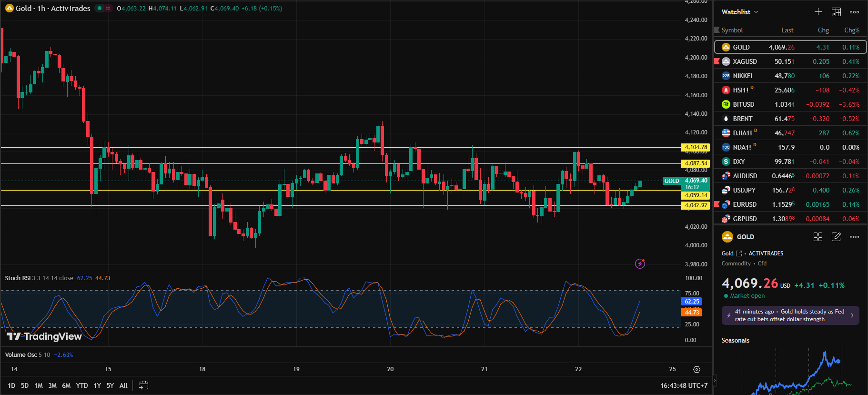Sort the watchlist by Chg% column header
Viewport: 868px width, 395px height.
[x=851, y=30]
